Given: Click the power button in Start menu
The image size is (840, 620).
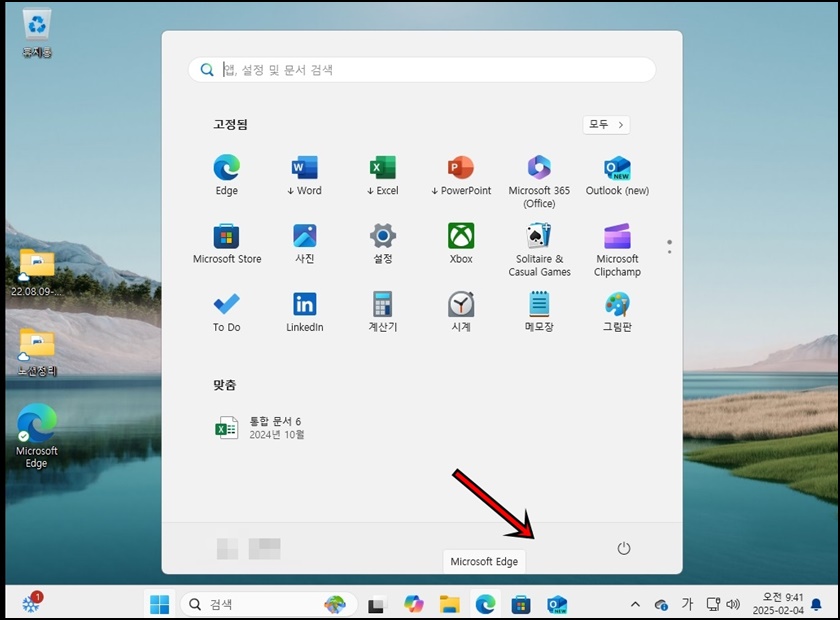Looking at the screenshot, I should coord(624,548).
